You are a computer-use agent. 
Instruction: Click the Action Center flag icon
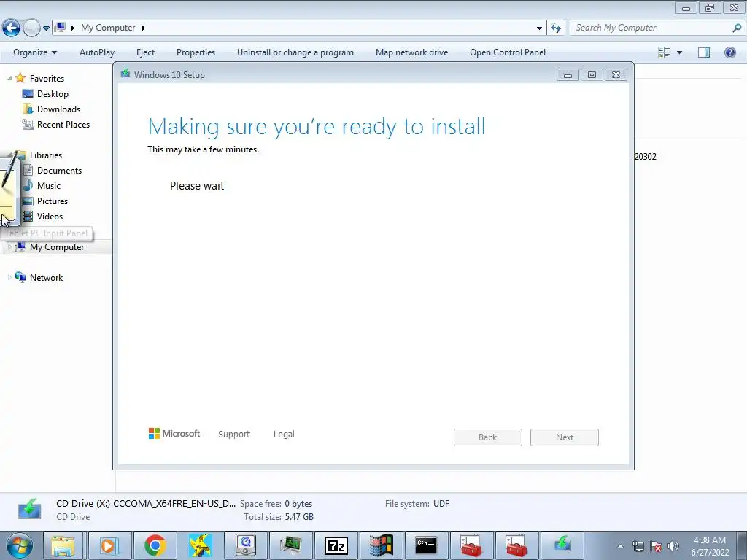[656, 546]
